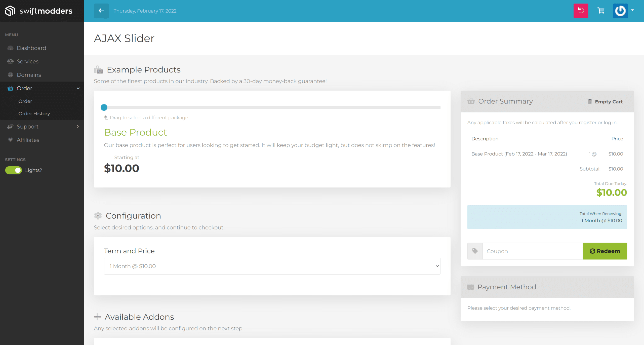Click the coupon tag icon

click(x=475, y=251)
